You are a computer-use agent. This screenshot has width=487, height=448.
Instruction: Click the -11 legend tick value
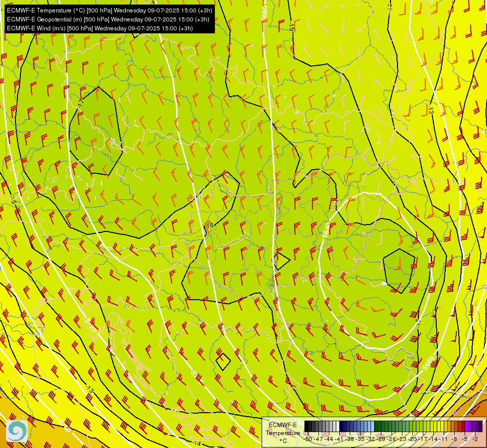(x=444, y=439)
